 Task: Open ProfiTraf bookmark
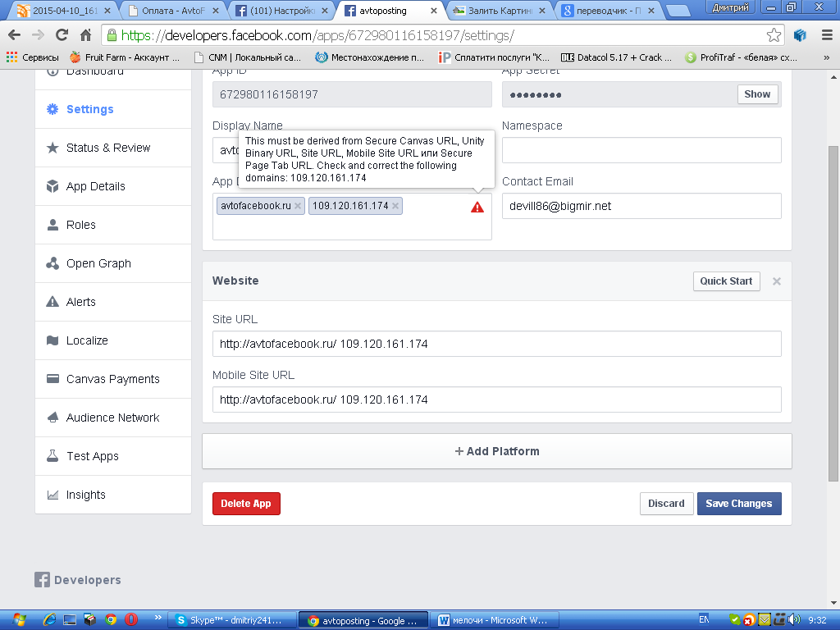[x=742, y=57]
